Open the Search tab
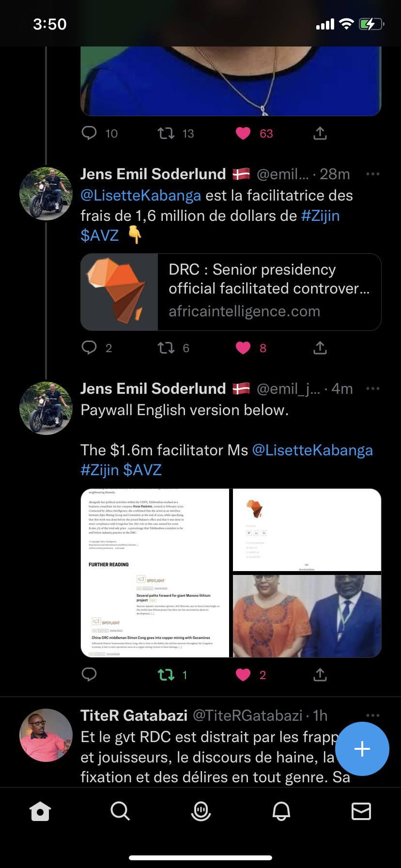Screen dimensions: 401x868 (120, 811)
